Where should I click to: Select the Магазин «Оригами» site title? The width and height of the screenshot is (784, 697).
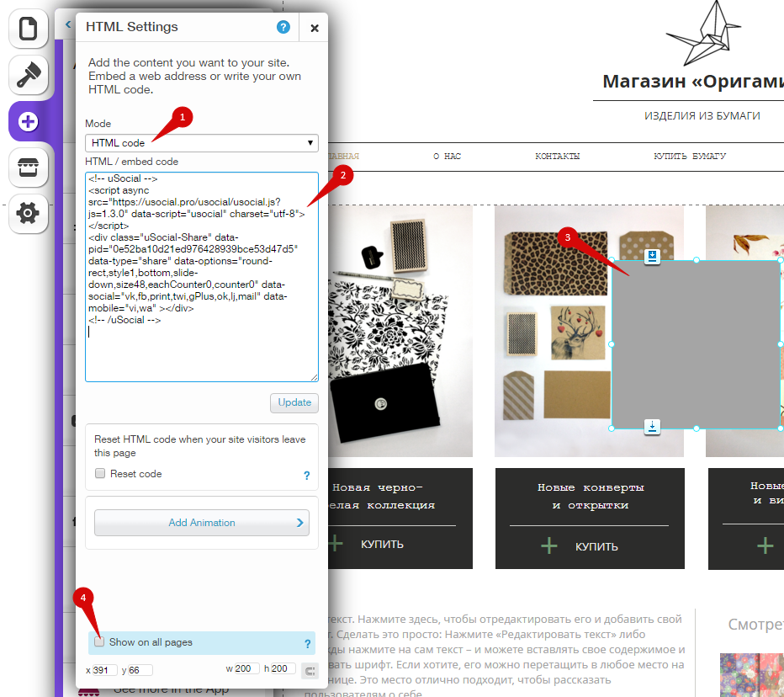pos(693,81)
